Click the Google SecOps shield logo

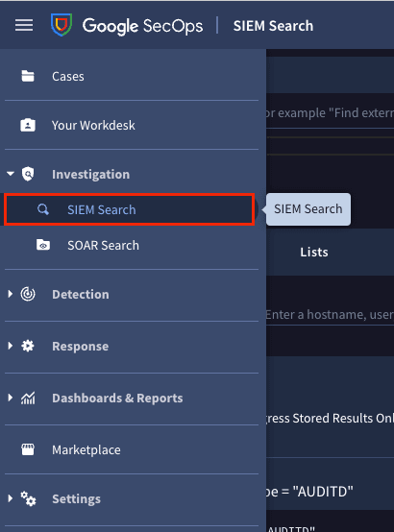(62, 25)
